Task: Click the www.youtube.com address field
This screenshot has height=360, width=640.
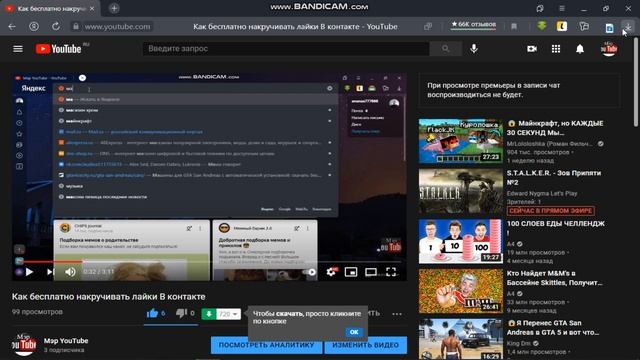Action: (117, 27)
